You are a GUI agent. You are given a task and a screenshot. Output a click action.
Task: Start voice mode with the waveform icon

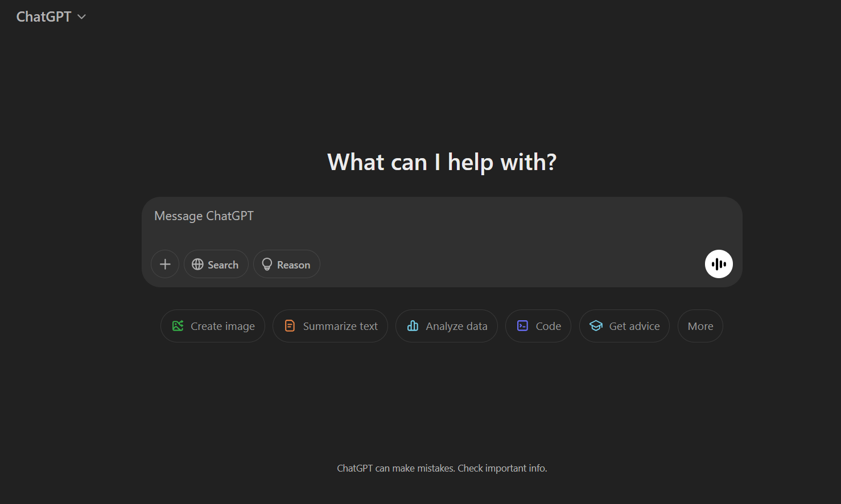click(x=719, y=264)
